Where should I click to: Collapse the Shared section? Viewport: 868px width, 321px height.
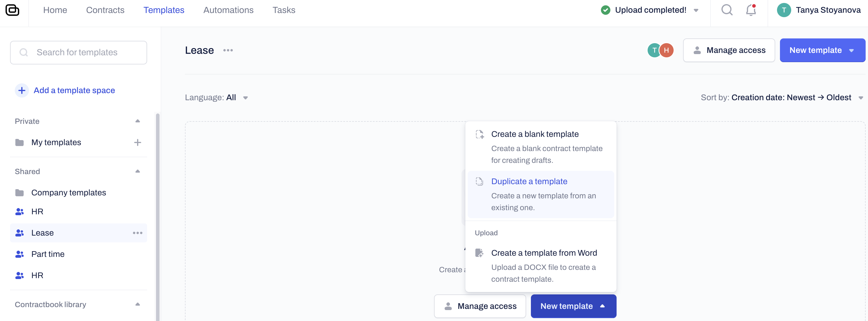(137, 171)
